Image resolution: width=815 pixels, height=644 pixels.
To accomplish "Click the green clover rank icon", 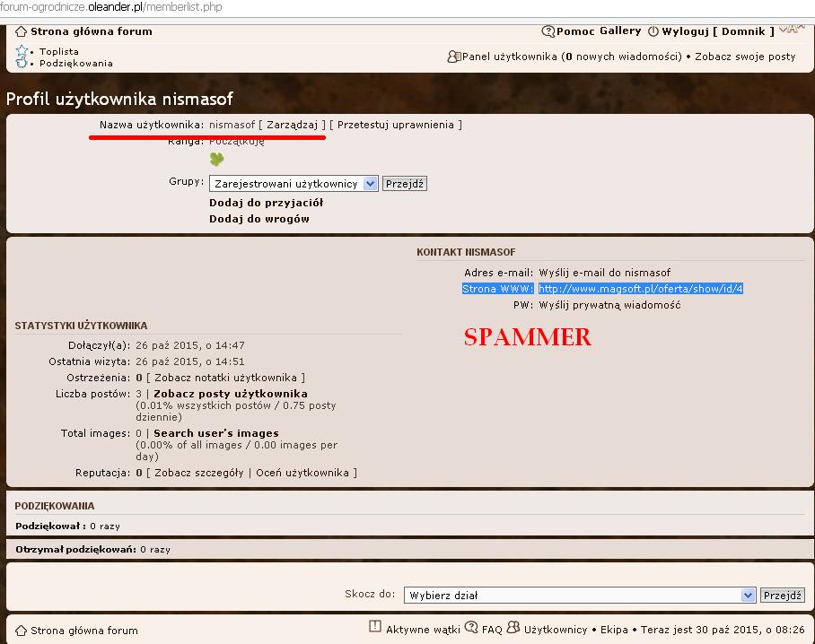I will [217, 160].
